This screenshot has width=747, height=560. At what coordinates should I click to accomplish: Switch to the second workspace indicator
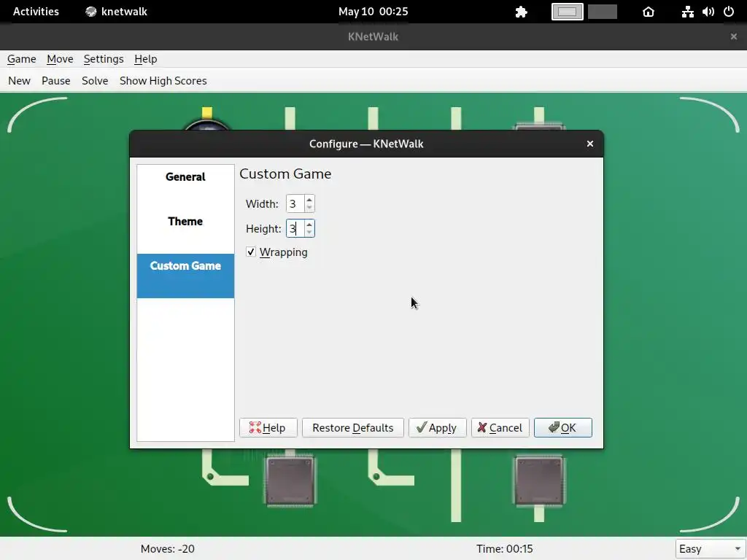[603, 12]
